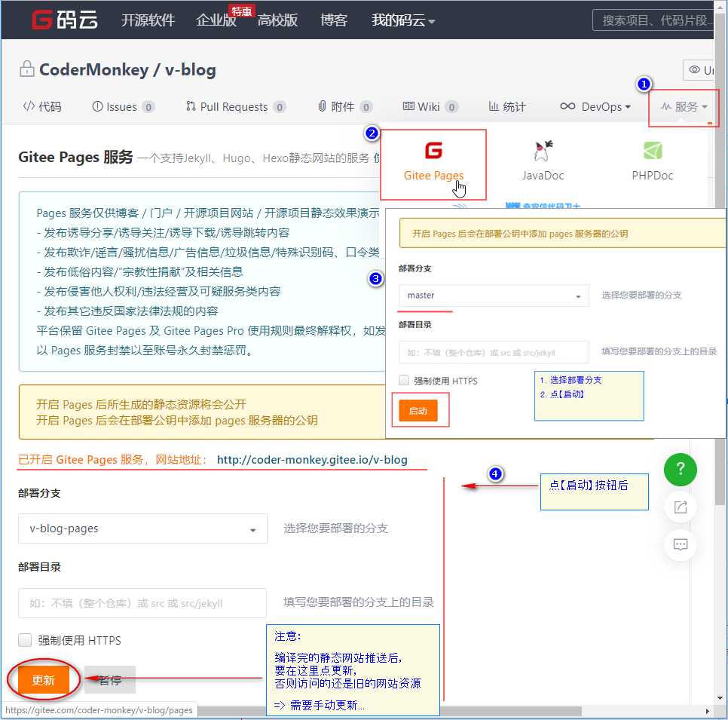Click the v-blog repository name link

(191, 69)
